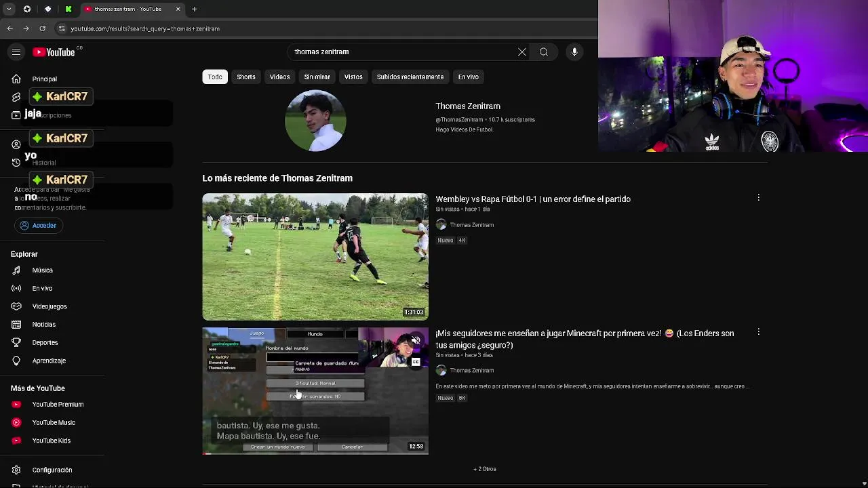Start voice search with the microphone
Viewport: 868px width, 488px height.
click(x=574, y=52)
